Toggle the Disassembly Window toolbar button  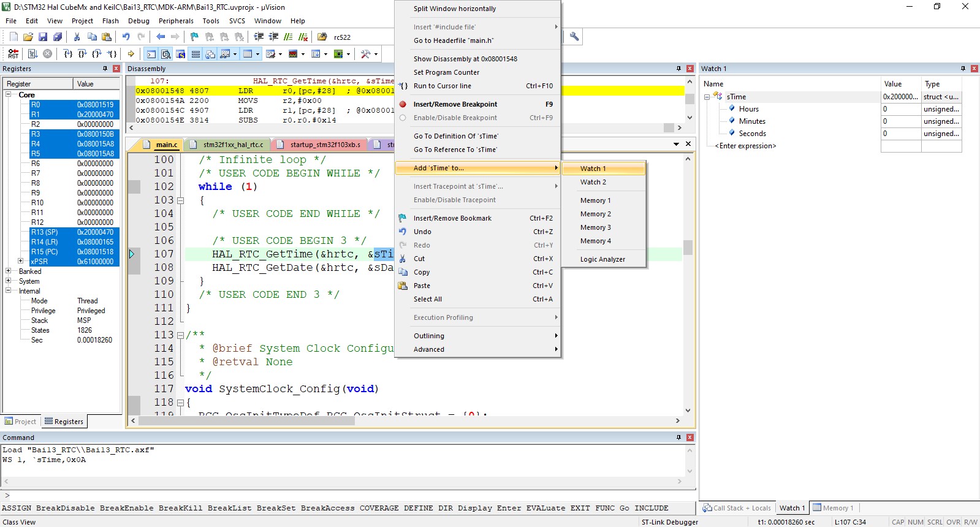coord(166,54)
